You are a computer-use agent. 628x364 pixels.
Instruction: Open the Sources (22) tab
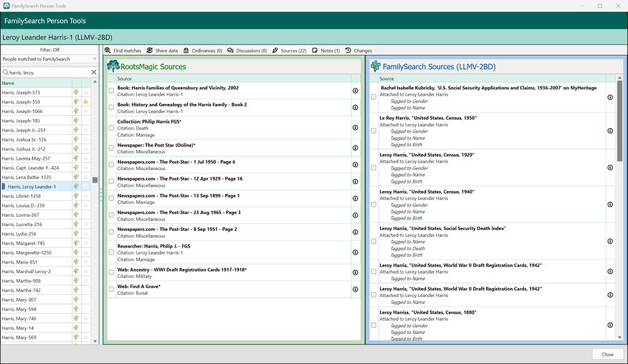(x=289, y=51)
